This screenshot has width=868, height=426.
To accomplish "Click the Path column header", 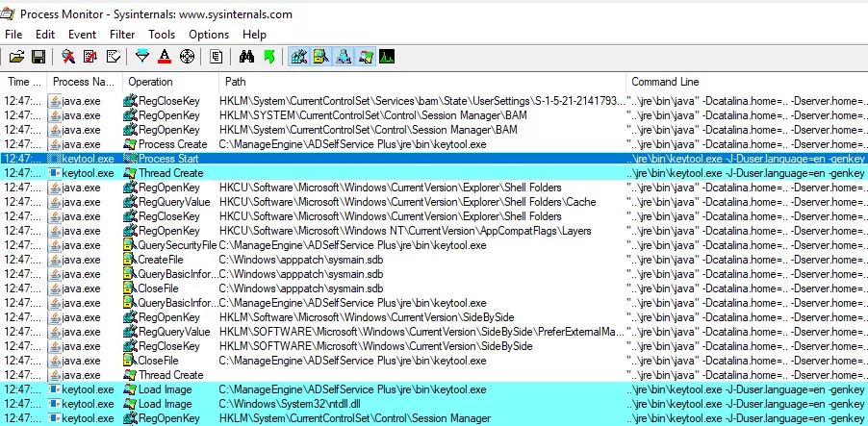I will pyautogui.click(x=422, y=82).
